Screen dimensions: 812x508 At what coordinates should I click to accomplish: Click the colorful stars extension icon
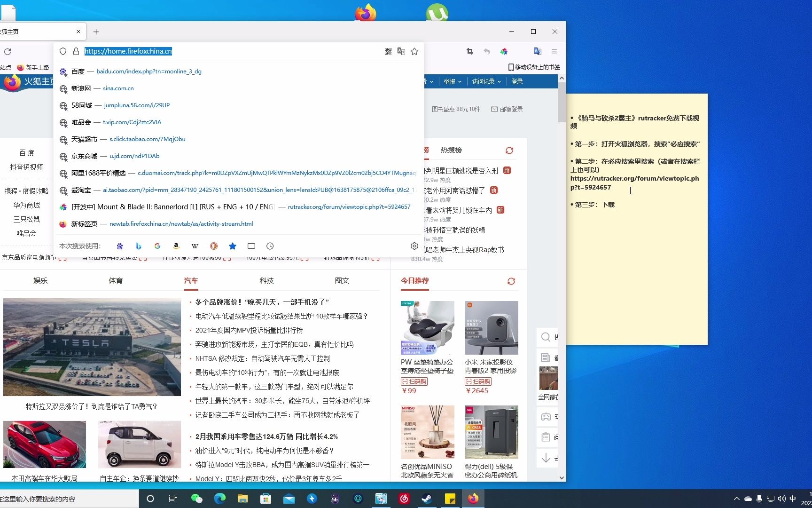[504, 51]
